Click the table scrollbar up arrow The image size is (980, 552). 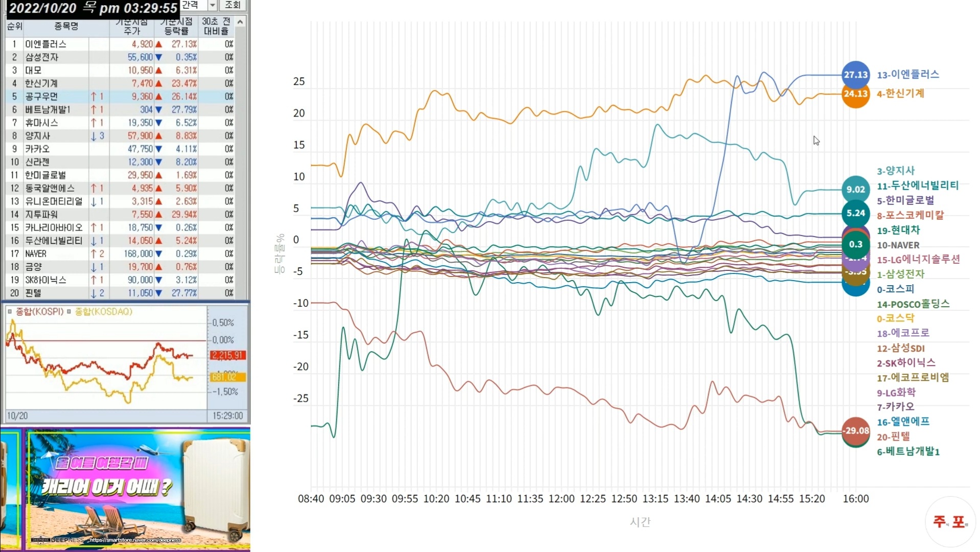tap(240, 22)
